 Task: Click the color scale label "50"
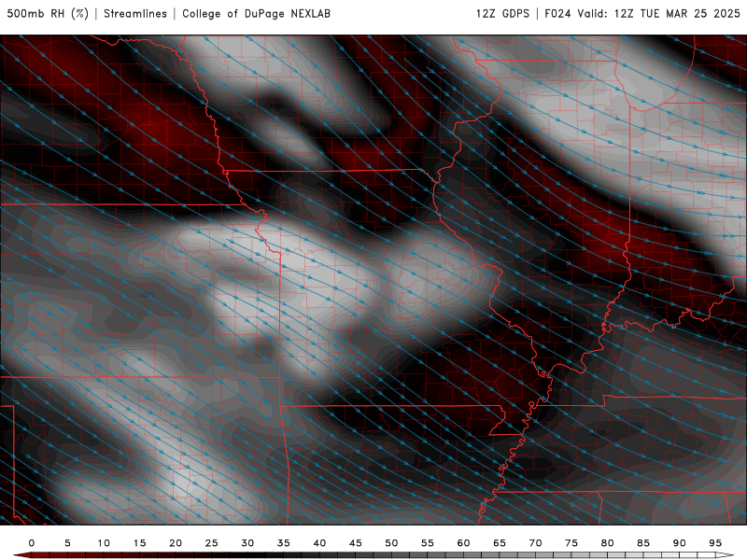[x=391, y=543]
